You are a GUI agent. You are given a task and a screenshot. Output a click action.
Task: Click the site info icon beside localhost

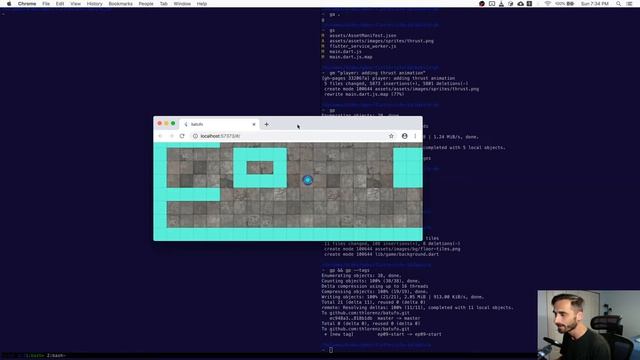point(195,136)
